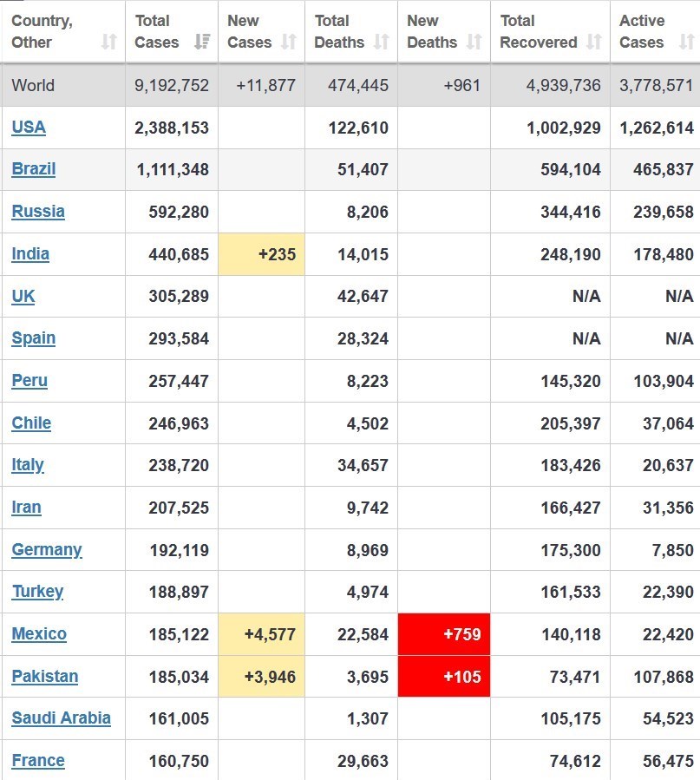The height and width of the screenshot is (780, 700).
Task: Open India country page link
Action: coord(30,254)
